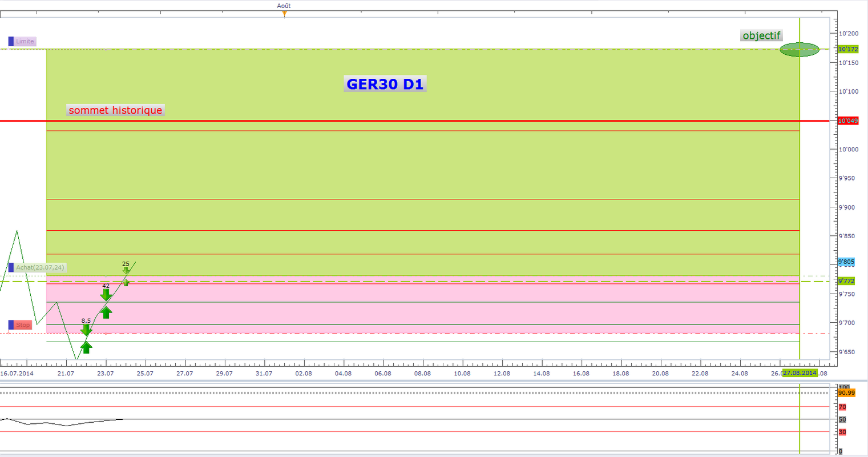Click the green down arrow labeled 8.5
The width and height of the screenshot is (868, 457).
click(x=86, y=330)
